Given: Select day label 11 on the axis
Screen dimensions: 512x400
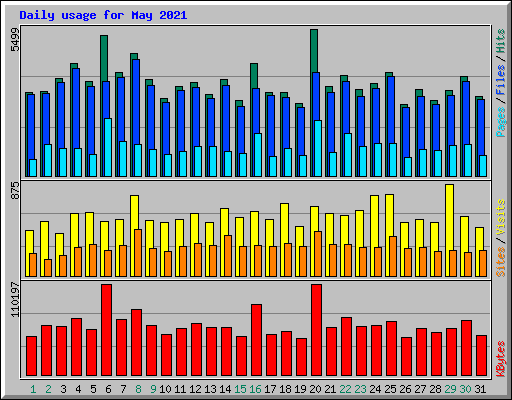Looking at the screenshot, I should (180, 389).
